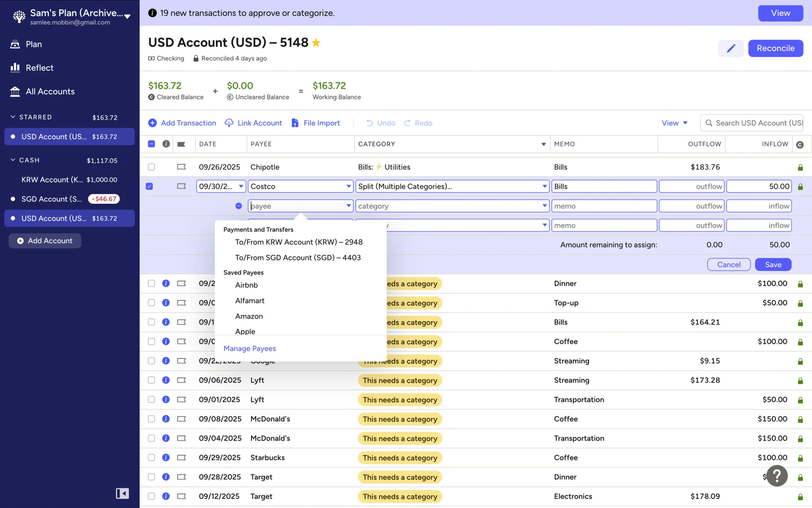Uncheck the Costco transaction checkbox

point(149,186)
